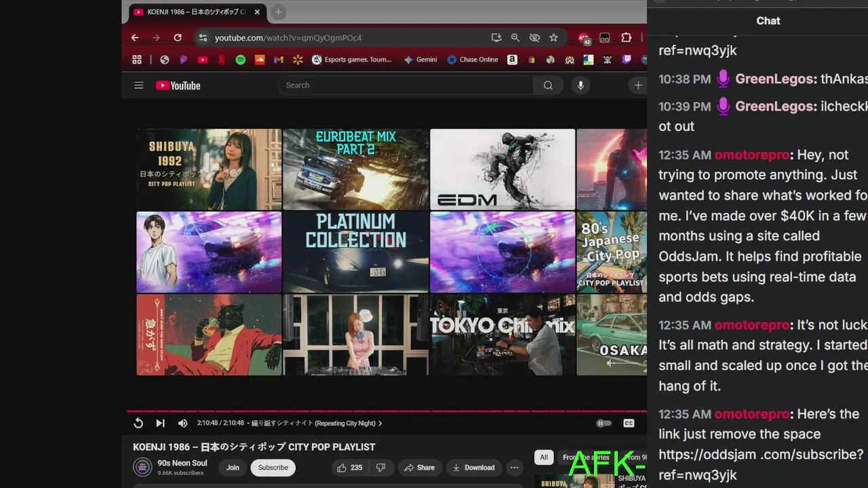This screenshot has width=868, height=488.
Task: Click the YouTube search magnifier button
Action: pos(548,85)
